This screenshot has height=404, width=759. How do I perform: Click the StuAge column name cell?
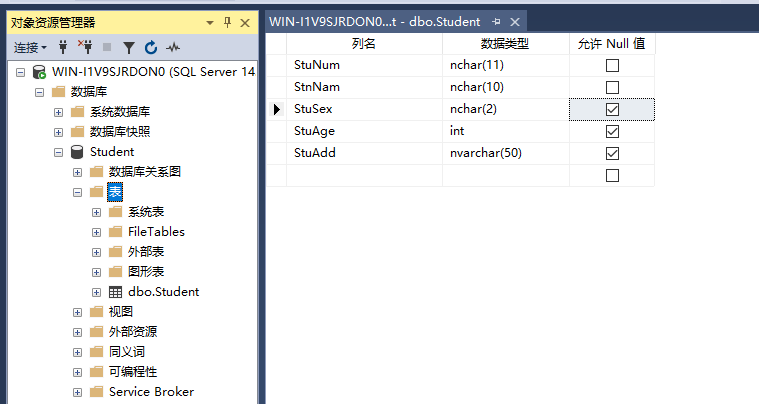[x=364, y=131]
